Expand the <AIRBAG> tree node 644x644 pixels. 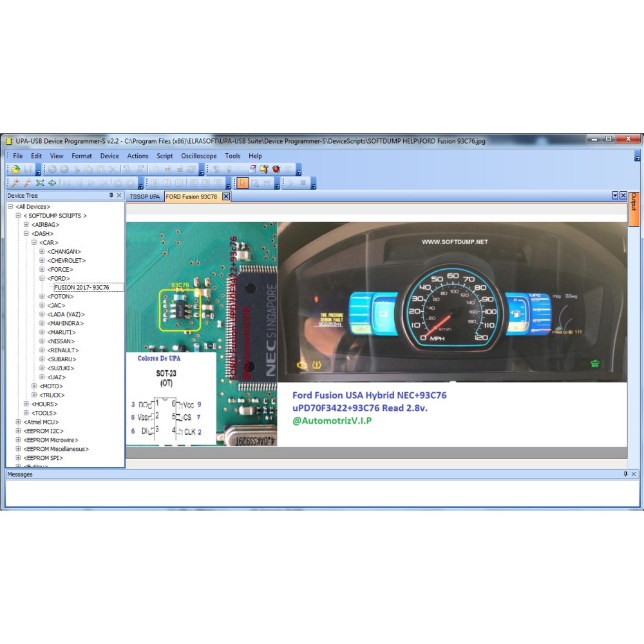coord(26,225)
